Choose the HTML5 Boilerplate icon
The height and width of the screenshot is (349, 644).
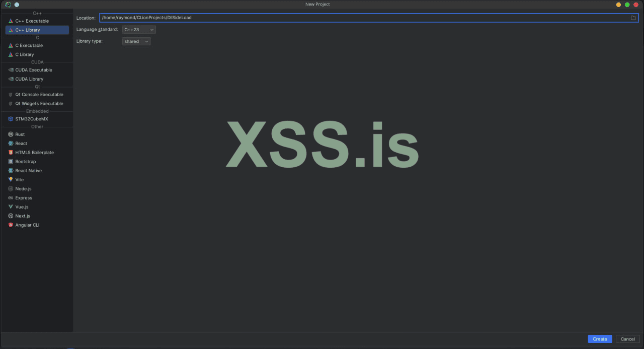pyautogui.click(x=11, y=153)
